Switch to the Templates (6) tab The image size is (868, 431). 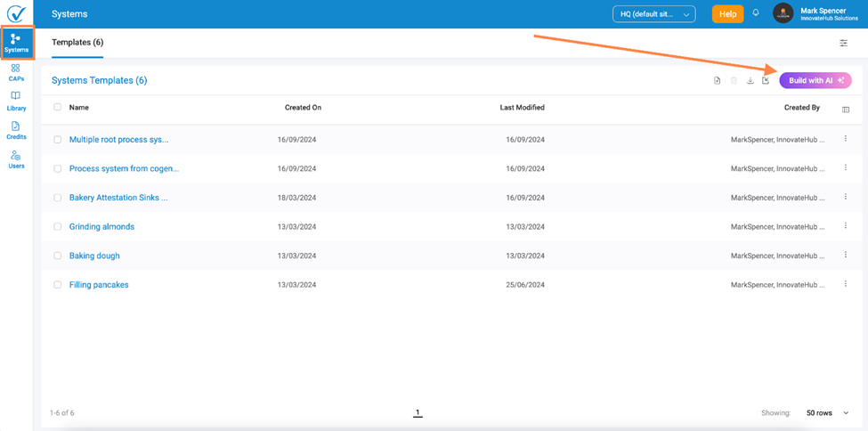pos(77,43)
